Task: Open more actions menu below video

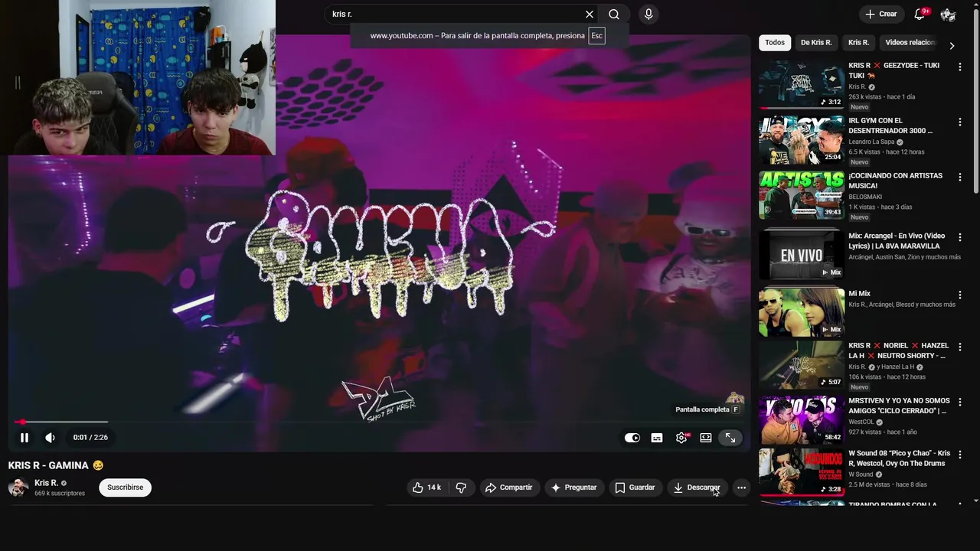Action: [x=741, y=487]
